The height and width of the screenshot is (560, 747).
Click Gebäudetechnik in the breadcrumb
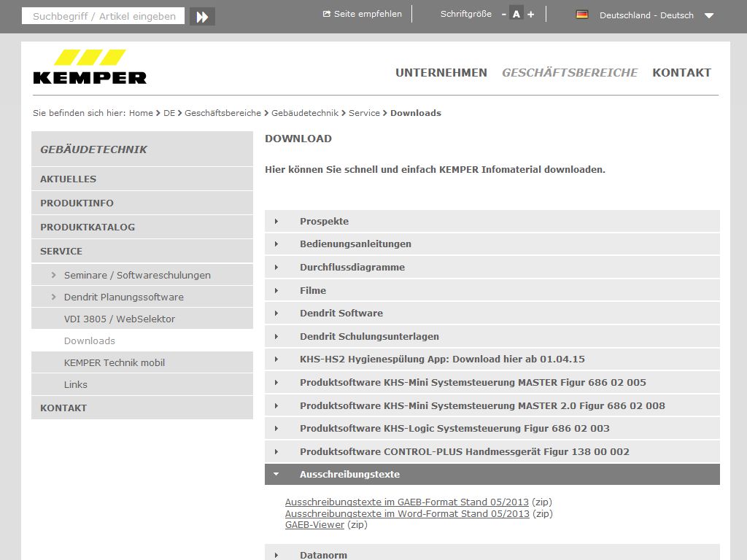(x=305, y=113)
